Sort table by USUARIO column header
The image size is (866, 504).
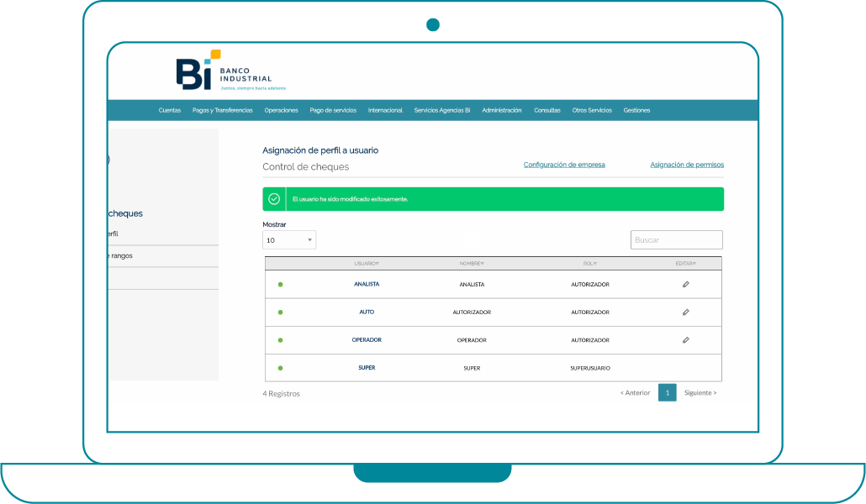click(x=367, y=264)
